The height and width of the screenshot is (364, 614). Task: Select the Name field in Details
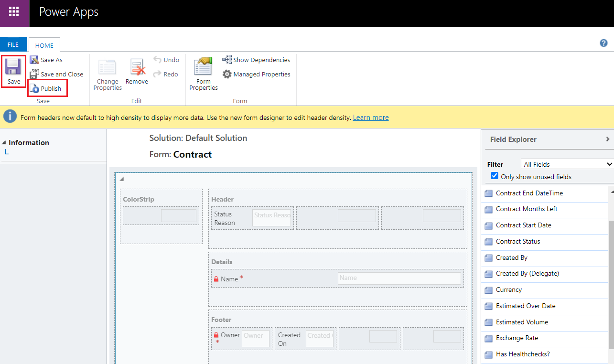337,278
